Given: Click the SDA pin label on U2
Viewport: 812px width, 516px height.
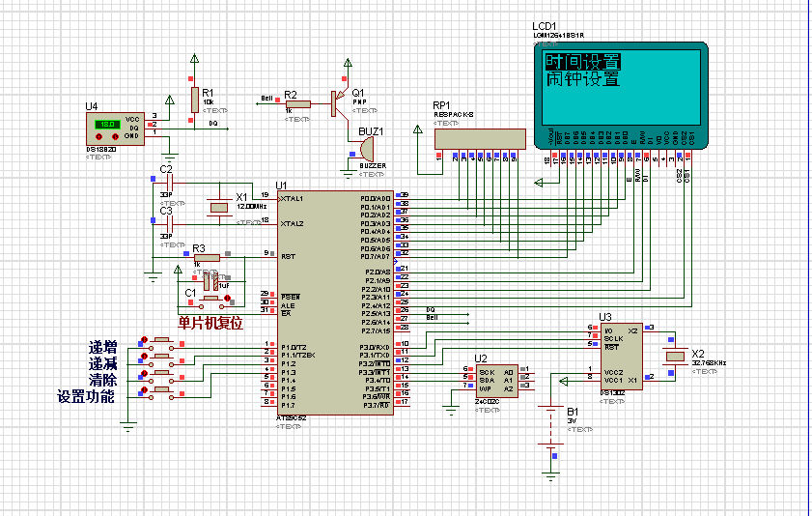Looking at the screenshot, I should tap(487, 381).
